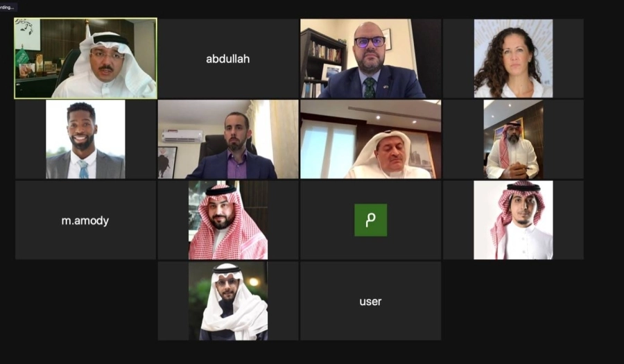Click the air conditioner in blazer man's video
624x364 pixels.
pyautogui.click(x=182, y=137)
